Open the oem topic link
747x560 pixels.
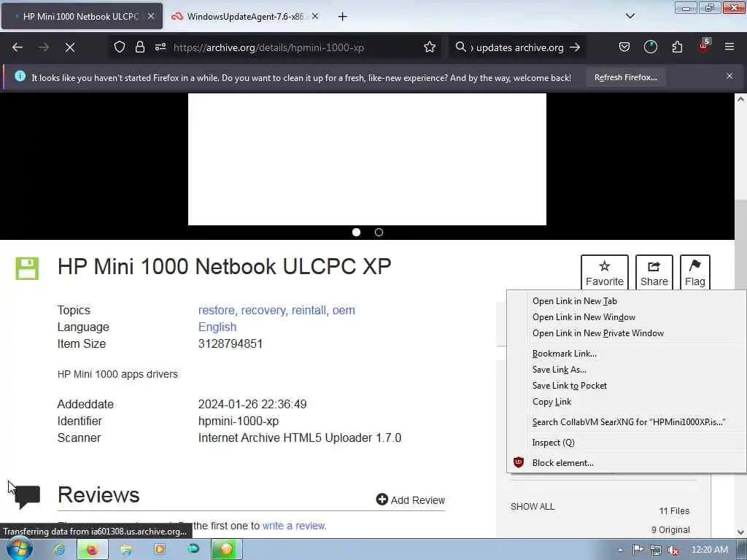(344, 311)
